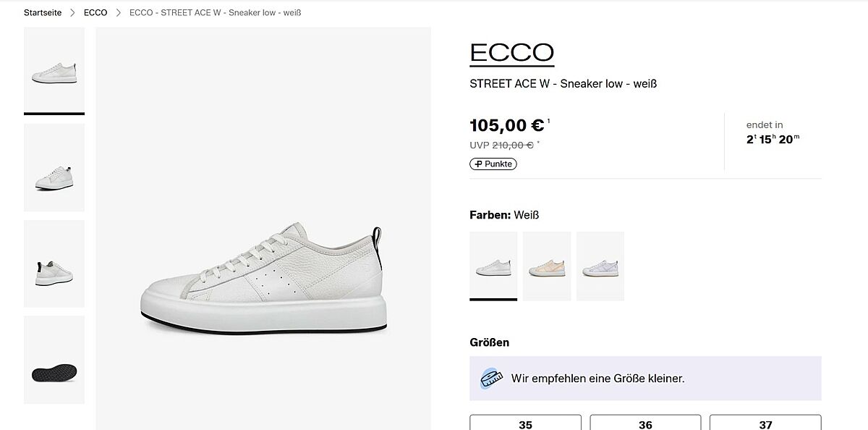
Task: Open the ECCO breadcrumb link
Action: tap(95, 13)
